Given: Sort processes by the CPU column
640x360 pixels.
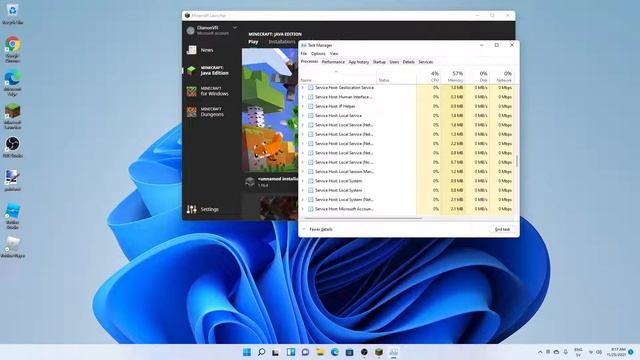Looking at the screenshot, I should [429, 76].
